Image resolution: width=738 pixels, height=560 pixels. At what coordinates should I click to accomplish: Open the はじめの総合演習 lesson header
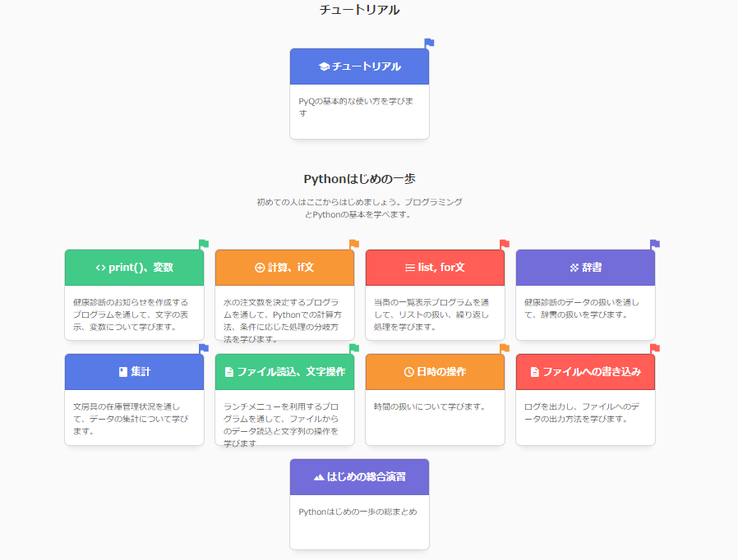click(360, 477)
